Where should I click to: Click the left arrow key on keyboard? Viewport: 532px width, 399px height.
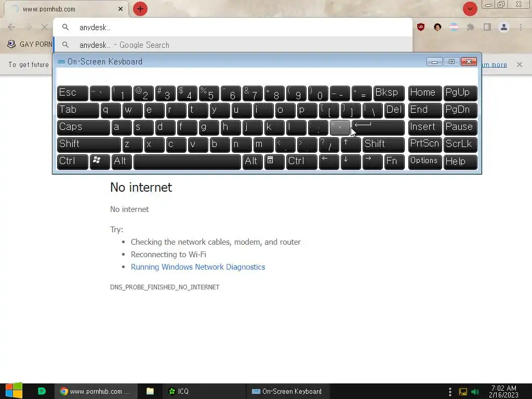pos(329,162)
